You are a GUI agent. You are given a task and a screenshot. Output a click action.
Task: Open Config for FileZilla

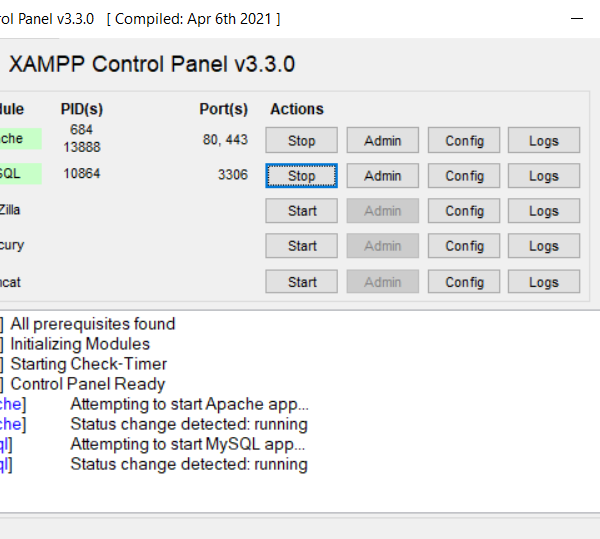(x=464, y=211)
